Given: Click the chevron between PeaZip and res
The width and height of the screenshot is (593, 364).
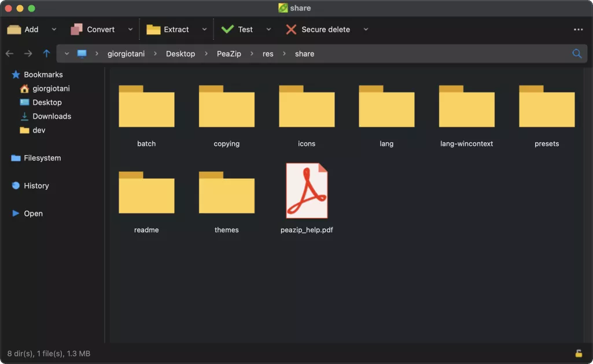Looking at the screenshot, I should point(252,54).
